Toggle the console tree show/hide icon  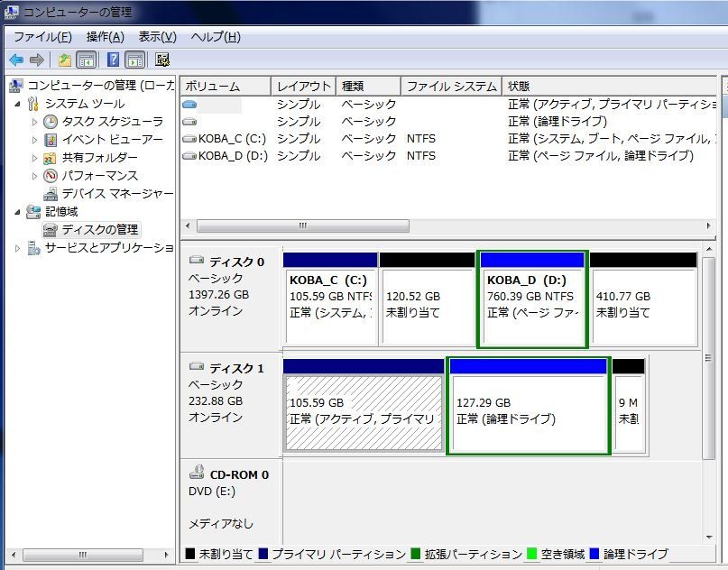click(x=87, y=60)
